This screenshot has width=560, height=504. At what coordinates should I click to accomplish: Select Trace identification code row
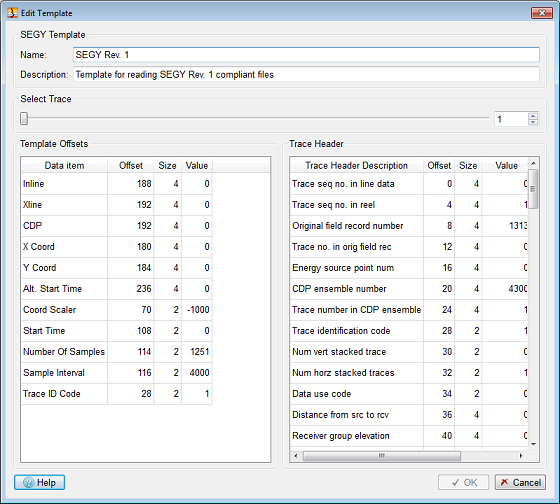click(409, 331)
